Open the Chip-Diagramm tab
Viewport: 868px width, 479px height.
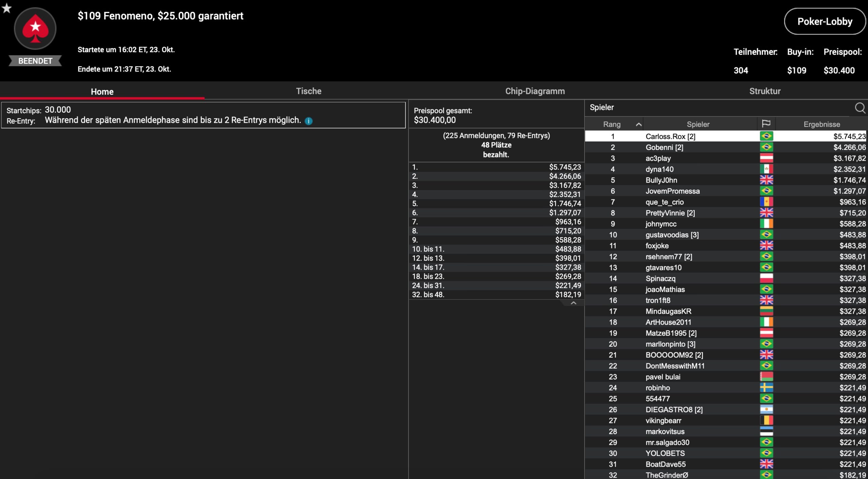point(535,91)
